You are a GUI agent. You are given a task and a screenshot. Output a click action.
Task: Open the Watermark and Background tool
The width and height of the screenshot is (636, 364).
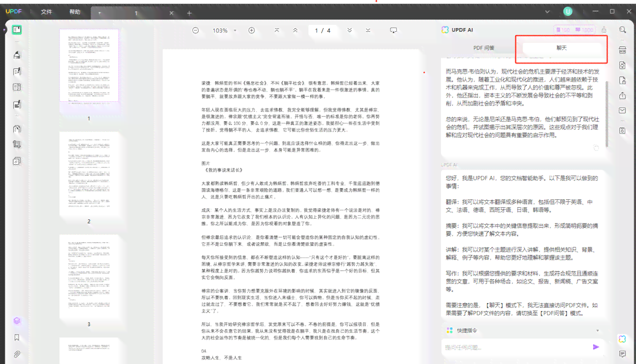(17, 161)
